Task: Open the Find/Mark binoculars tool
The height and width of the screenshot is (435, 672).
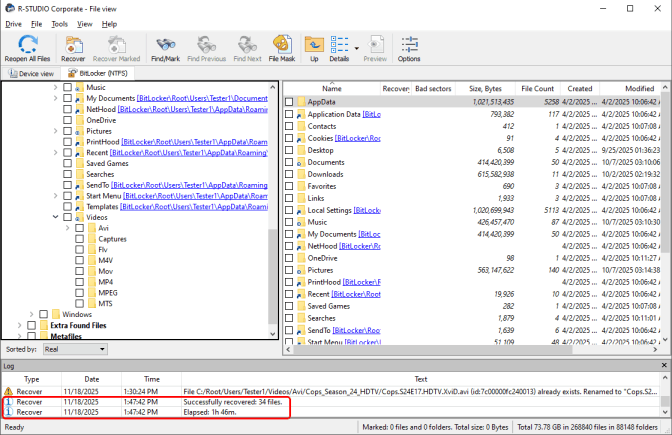Action: click(165, 48)
